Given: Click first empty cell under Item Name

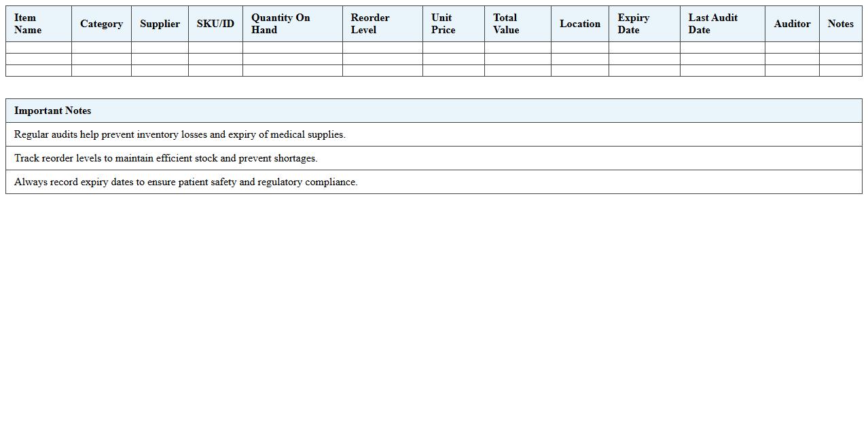Looking at the screenshot, I should pos(39,47).
